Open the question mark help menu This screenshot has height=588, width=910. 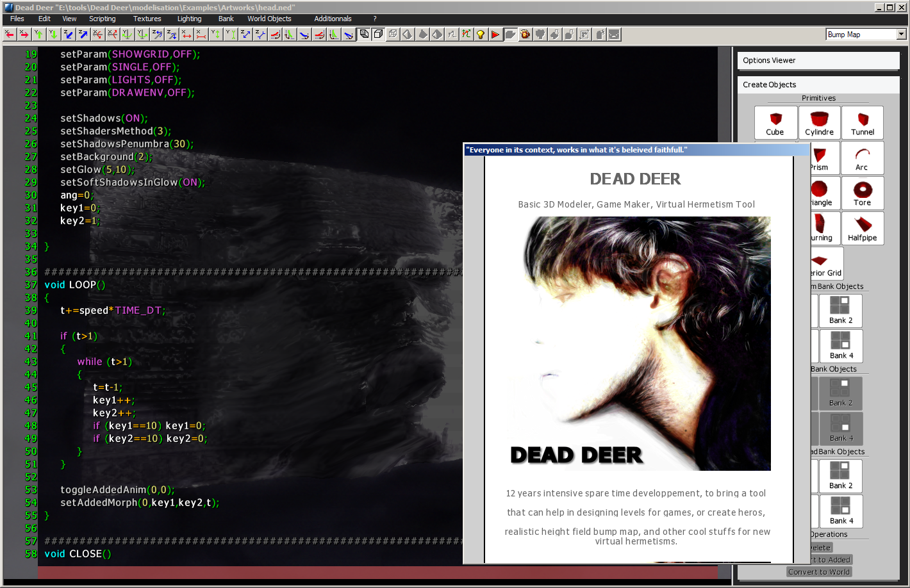pyautogui.click(x=375, y=19)
